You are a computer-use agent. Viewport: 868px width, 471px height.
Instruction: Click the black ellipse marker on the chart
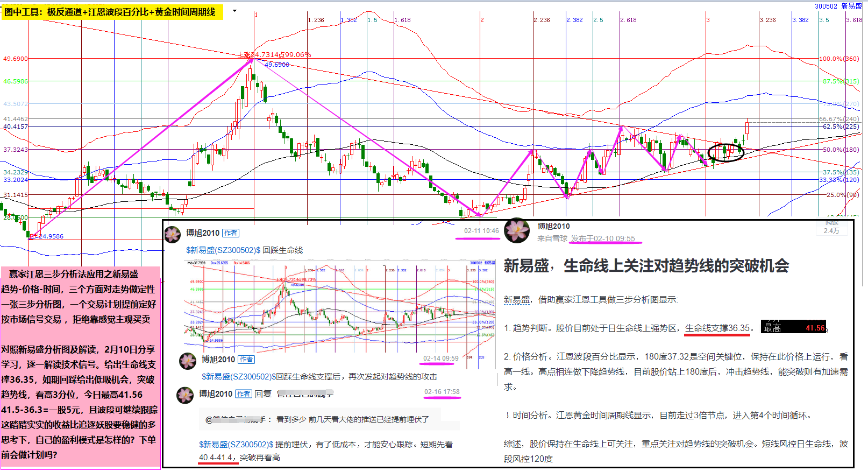click(x=725, y=152)
